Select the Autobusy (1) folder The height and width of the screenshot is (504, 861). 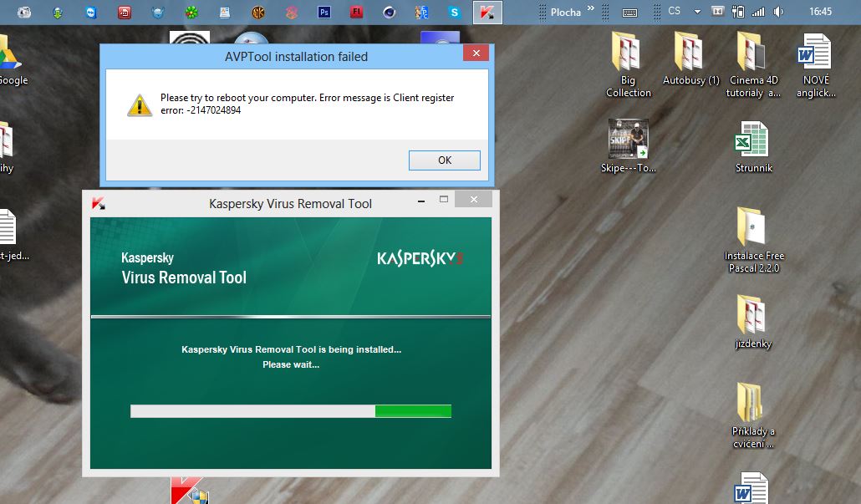(690, 59)
